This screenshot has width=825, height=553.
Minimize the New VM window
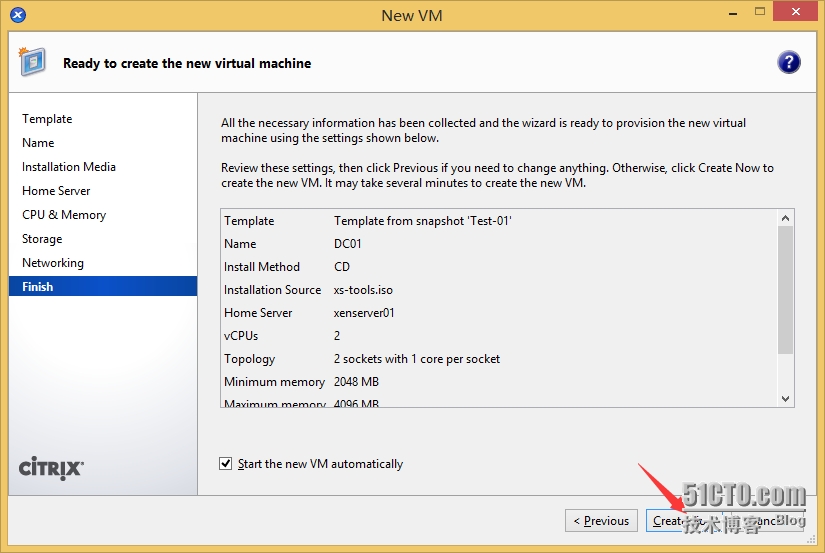(733, 13)
